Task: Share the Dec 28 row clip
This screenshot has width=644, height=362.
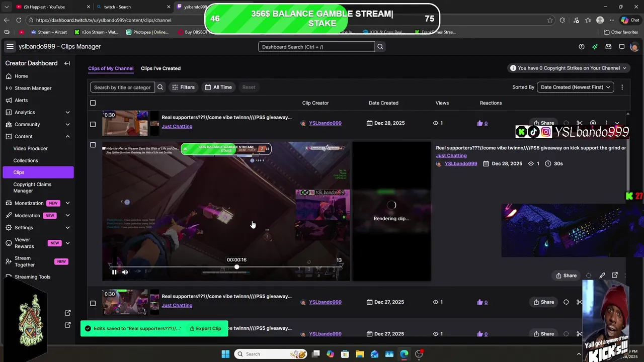Action: 543,123
